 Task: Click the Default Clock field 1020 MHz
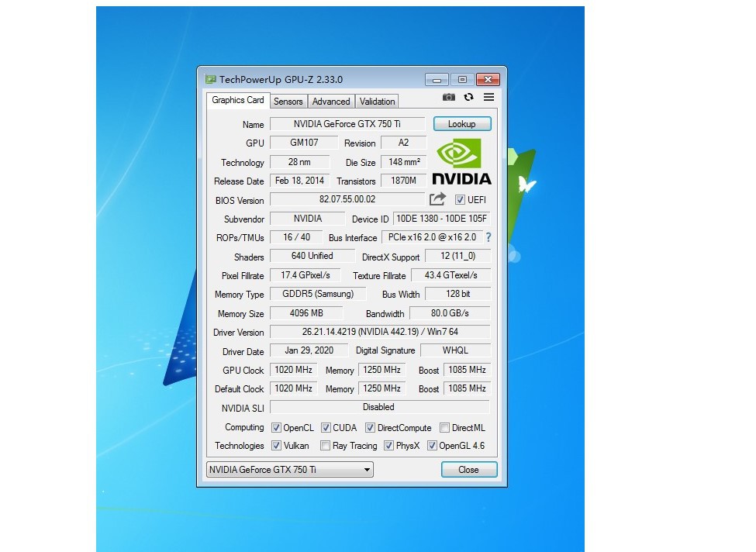tap(293, 388)
